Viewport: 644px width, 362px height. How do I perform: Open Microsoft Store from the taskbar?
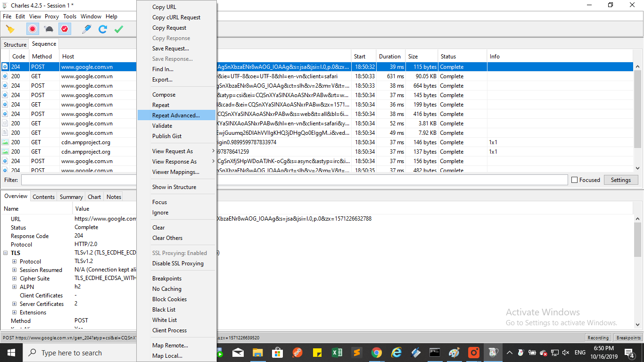pyautogui.click(x=278, y=353)
